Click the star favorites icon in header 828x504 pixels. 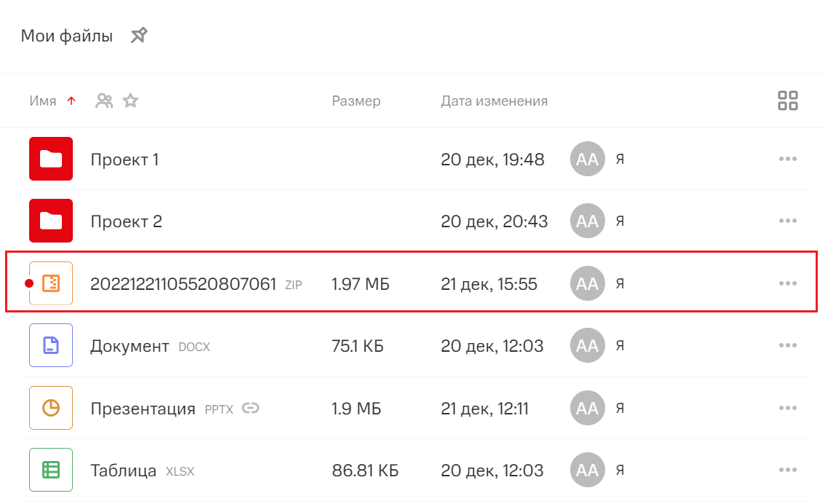tap(130, 101)
